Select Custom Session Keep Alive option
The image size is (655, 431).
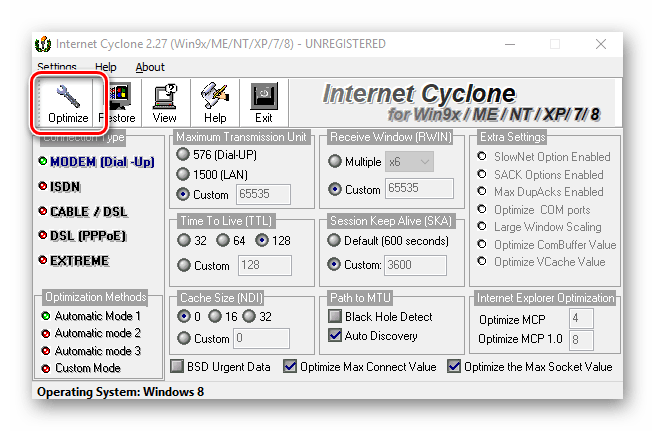[x=334, y=264]
